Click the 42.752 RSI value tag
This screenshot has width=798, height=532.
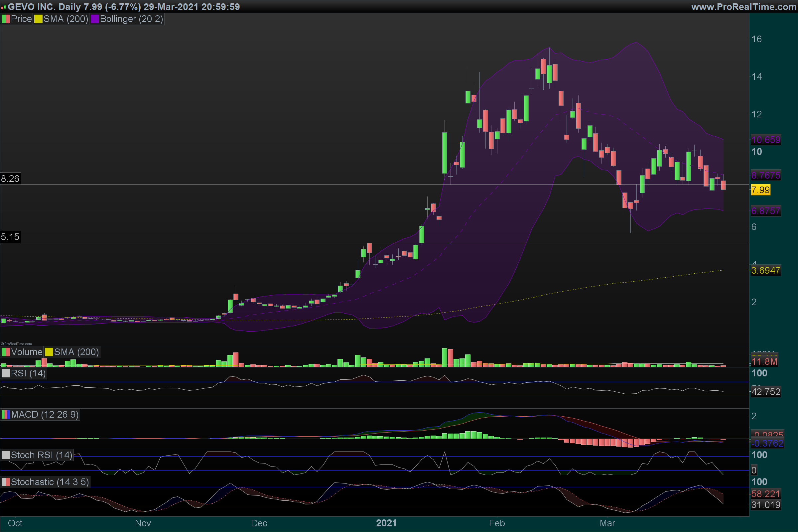[x=766, y=392]
